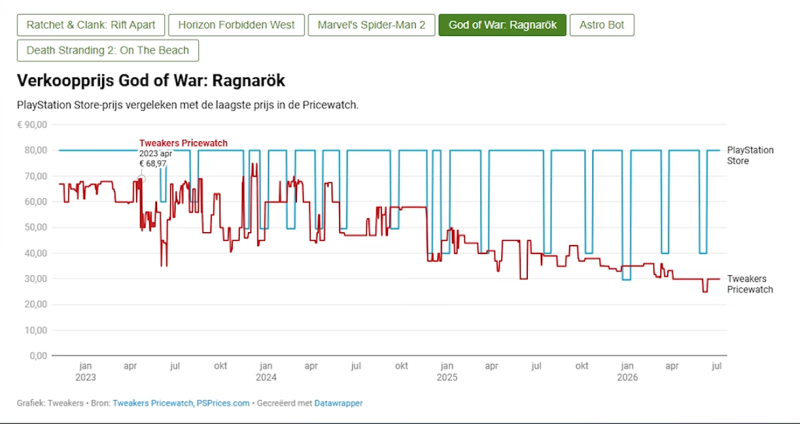Select Marvel's Spider-Man 2 tab

pos(371,25)
